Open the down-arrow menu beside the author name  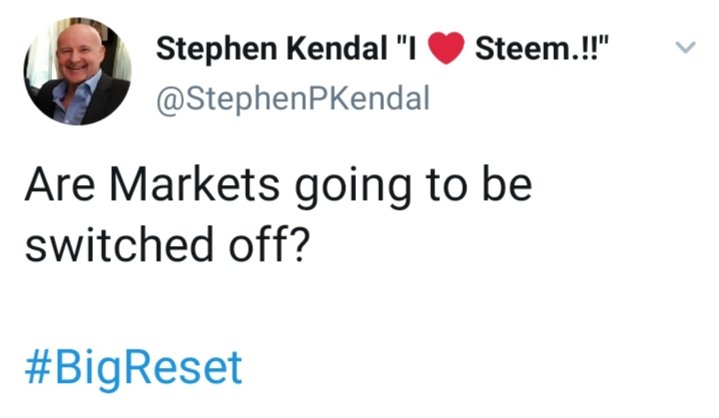(685, 48)
